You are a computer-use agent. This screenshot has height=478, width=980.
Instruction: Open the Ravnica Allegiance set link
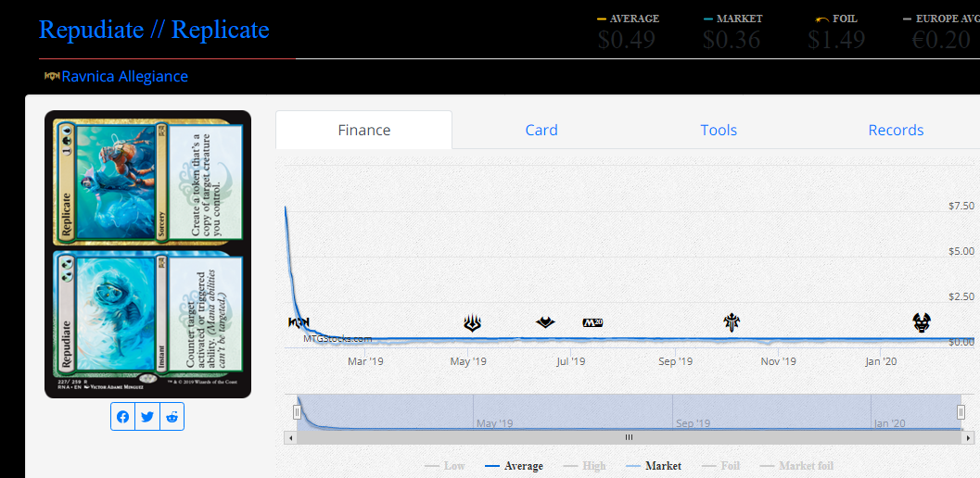pos(124,76)
